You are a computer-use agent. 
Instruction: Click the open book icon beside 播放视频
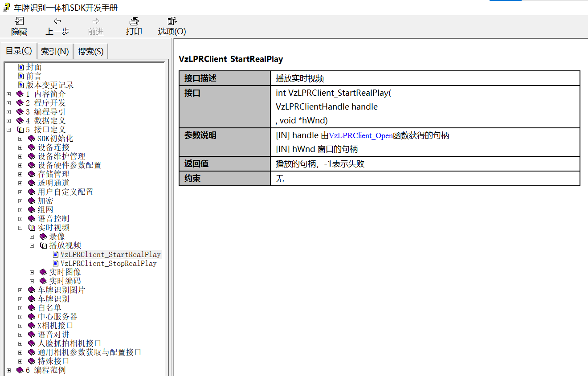[x=43, y=245]
